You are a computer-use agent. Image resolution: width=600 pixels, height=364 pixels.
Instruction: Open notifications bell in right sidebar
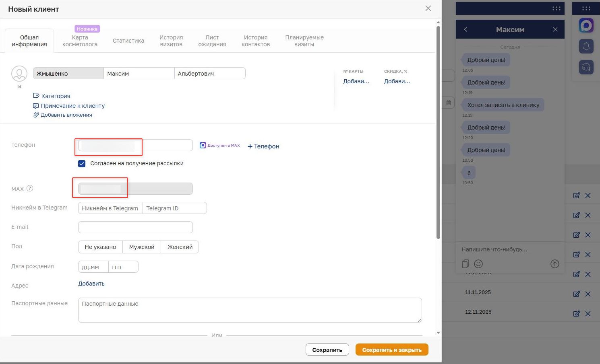point(586,46)
